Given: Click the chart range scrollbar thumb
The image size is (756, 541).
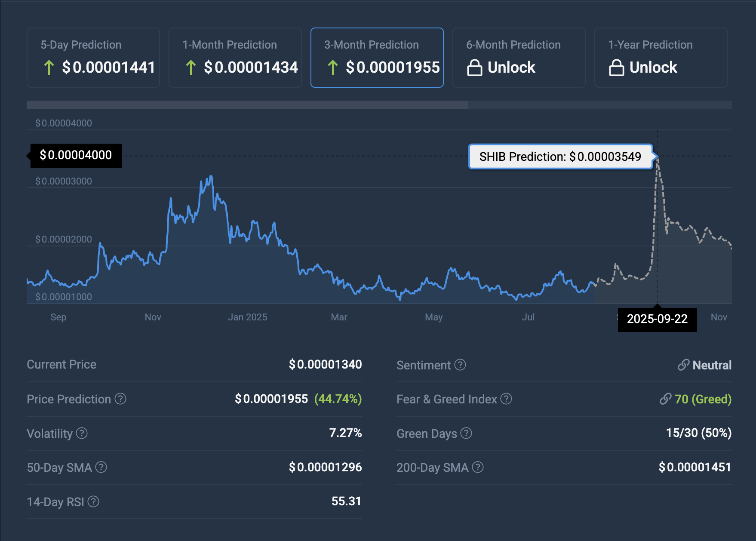Looking at the screenshot, I should (247, 105).
